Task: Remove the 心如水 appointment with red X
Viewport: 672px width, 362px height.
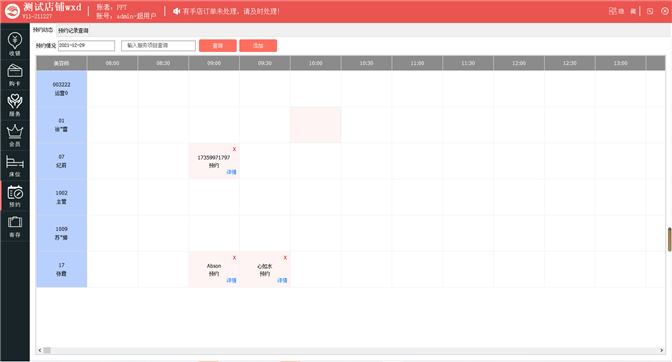Action: pos(285,257)
